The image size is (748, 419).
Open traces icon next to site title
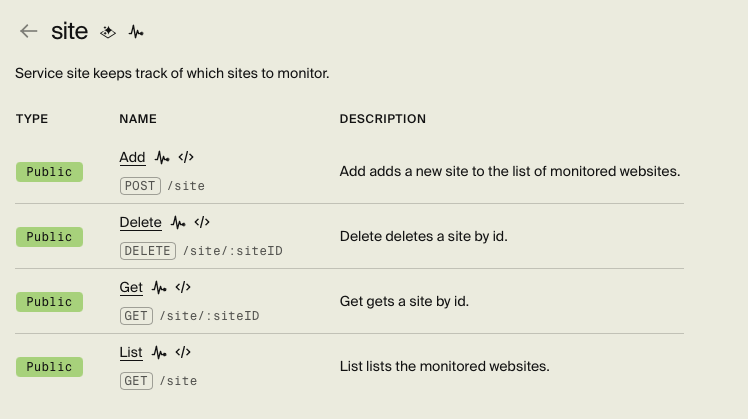136,32
